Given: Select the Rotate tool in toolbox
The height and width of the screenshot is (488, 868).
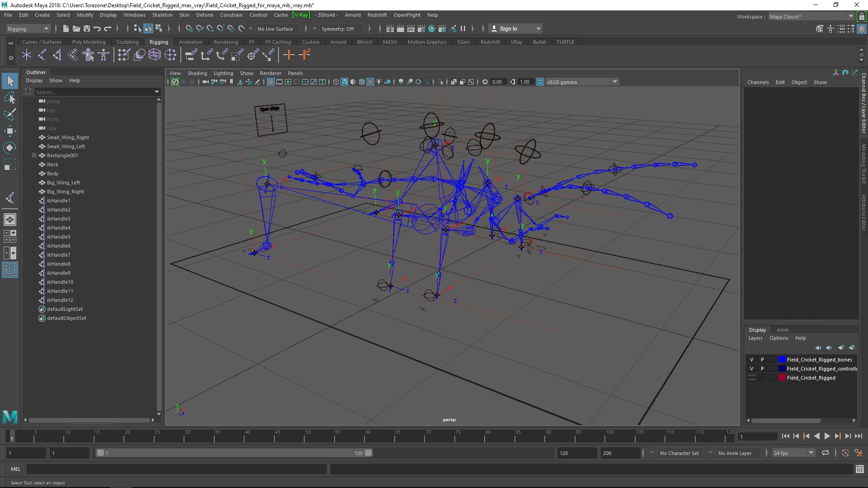Looking at the screenshot, I should pos(10,148).
